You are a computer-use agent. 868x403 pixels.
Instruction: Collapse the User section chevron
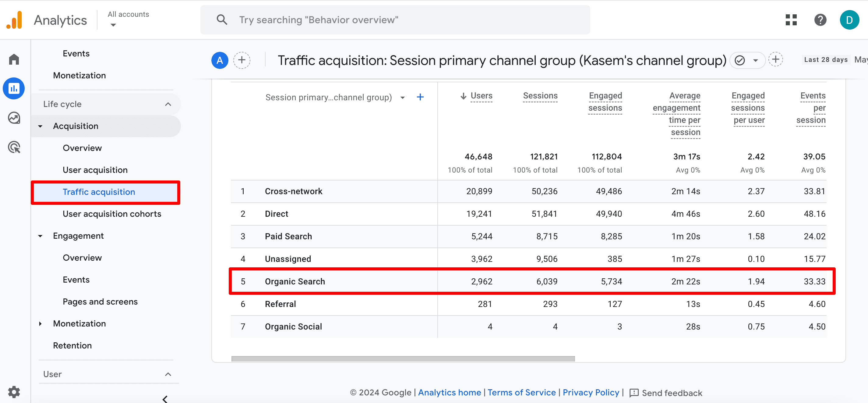(x=168, y=374)
